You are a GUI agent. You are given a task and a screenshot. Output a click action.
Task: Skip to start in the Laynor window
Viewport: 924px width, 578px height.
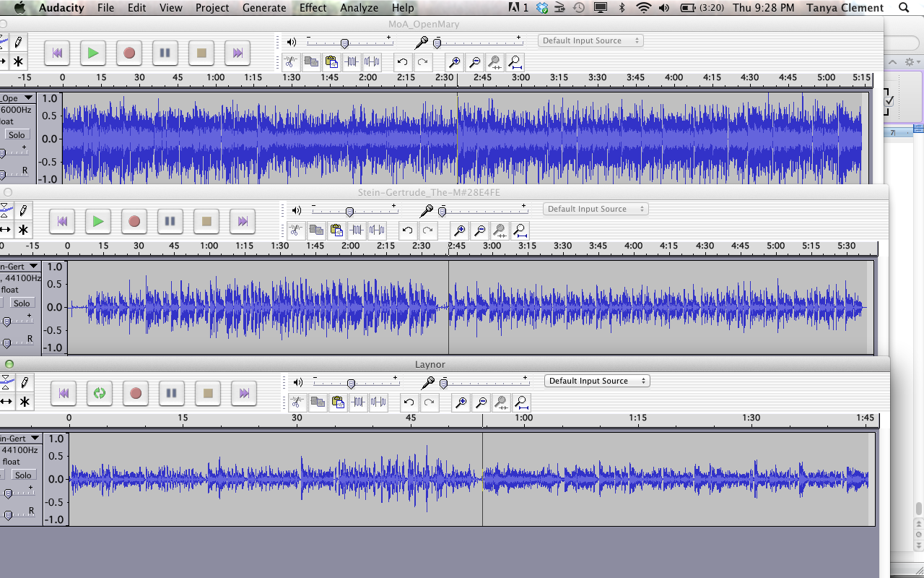[x=64, y=393]
